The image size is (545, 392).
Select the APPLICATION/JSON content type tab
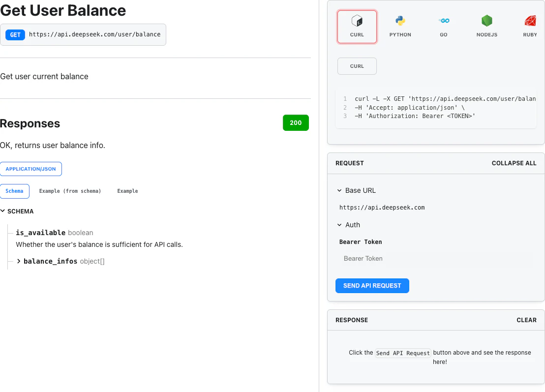pyautogui.click(x=30, y=169)
